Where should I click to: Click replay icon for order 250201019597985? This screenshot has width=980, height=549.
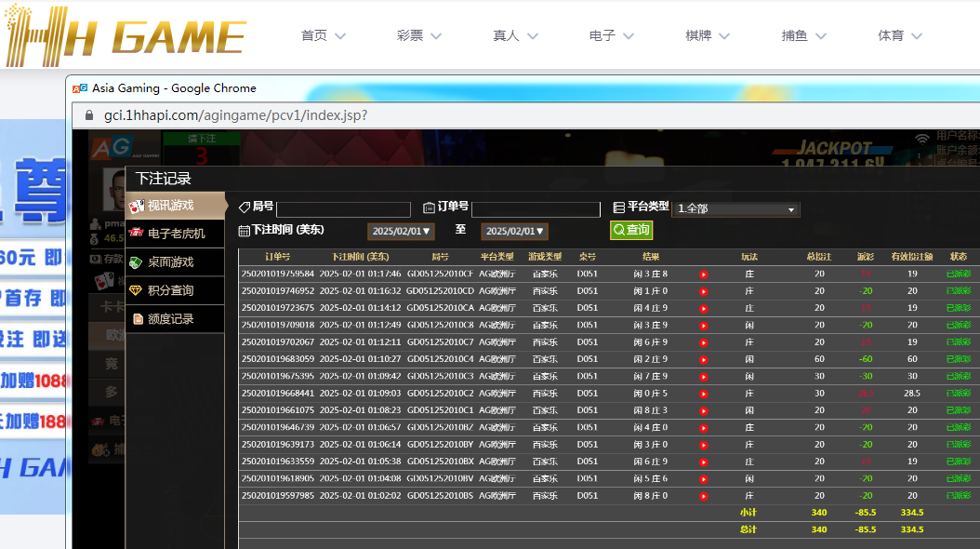[703, 496]
